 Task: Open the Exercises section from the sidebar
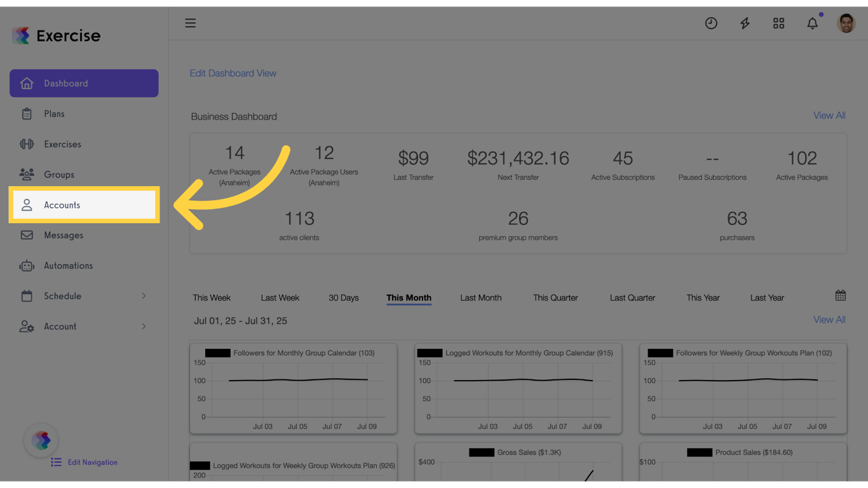click(64, 144)
